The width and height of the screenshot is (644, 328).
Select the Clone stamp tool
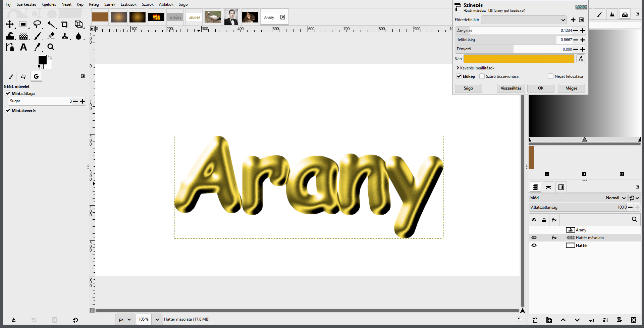(65, 36)
